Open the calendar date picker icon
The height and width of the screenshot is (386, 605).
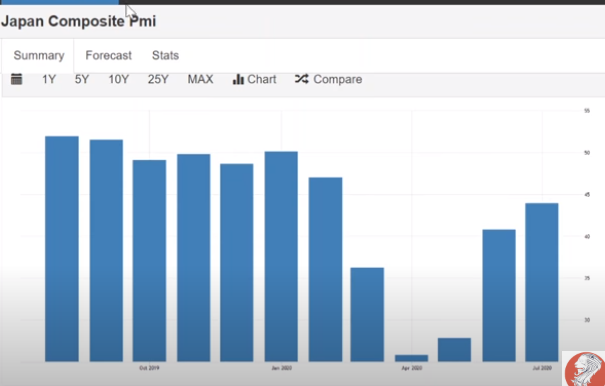[17, 79]
